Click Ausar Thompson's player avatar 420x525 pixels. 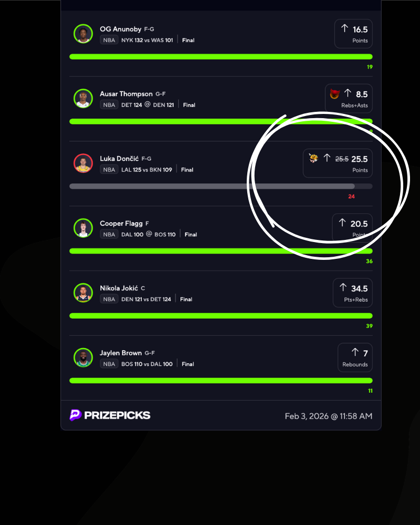(x=83, y=99)
